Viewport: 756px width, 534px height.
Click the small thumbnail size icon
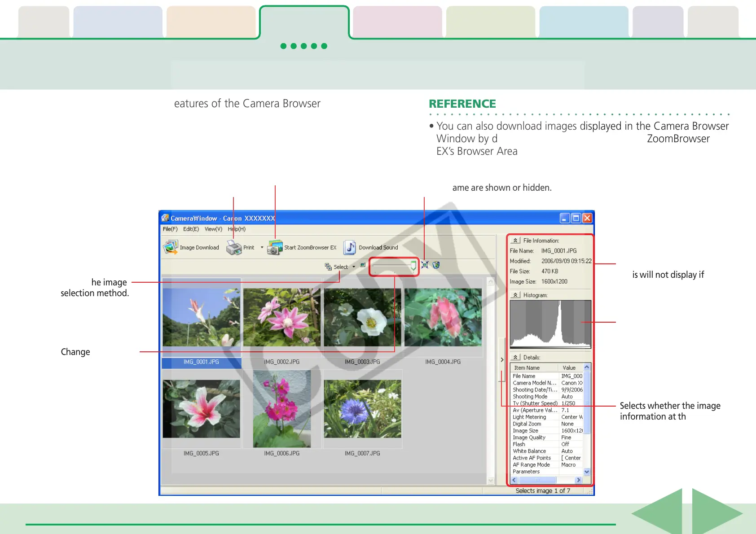click(x=363, y=265)
